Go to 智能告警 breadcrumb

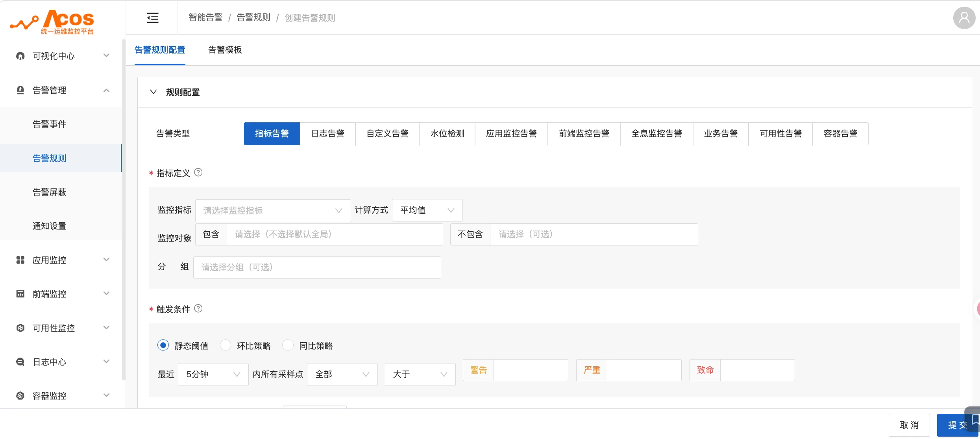coord(205,17)
